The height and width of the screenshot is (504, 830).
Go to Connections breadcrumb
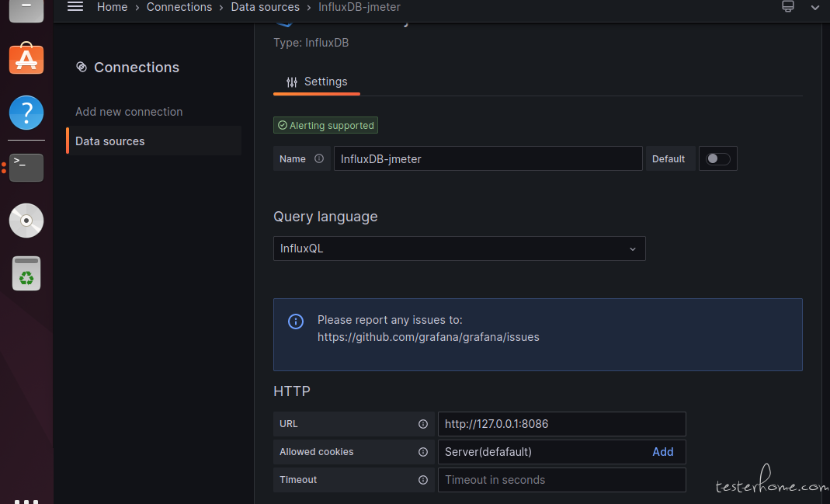179,7
